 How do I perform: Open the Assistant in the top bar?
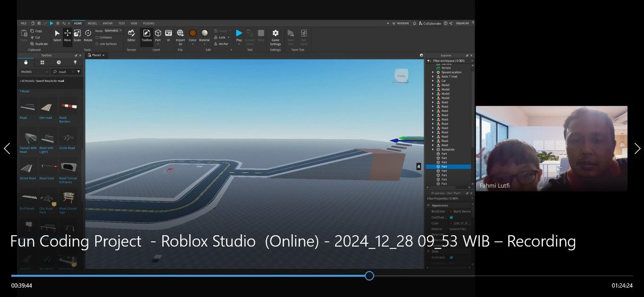(x=400, y=23)
